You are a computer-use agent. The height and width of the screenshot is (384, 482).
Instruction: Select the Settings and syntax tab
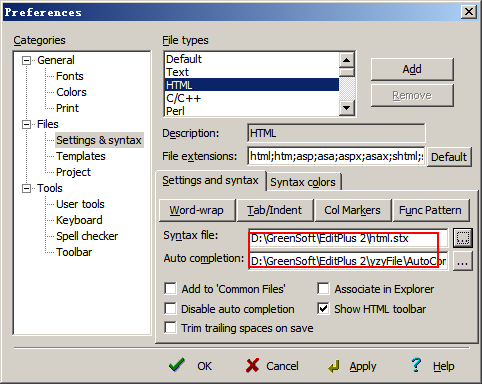211,180
